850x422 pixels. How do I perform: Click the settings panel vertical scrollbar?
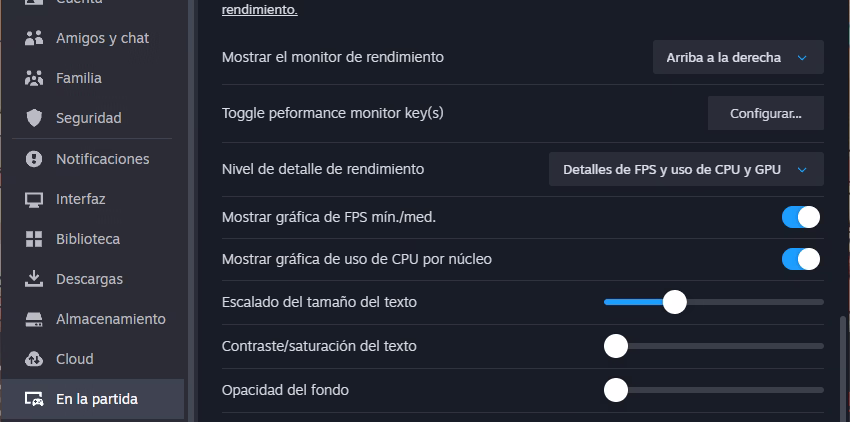842,369
